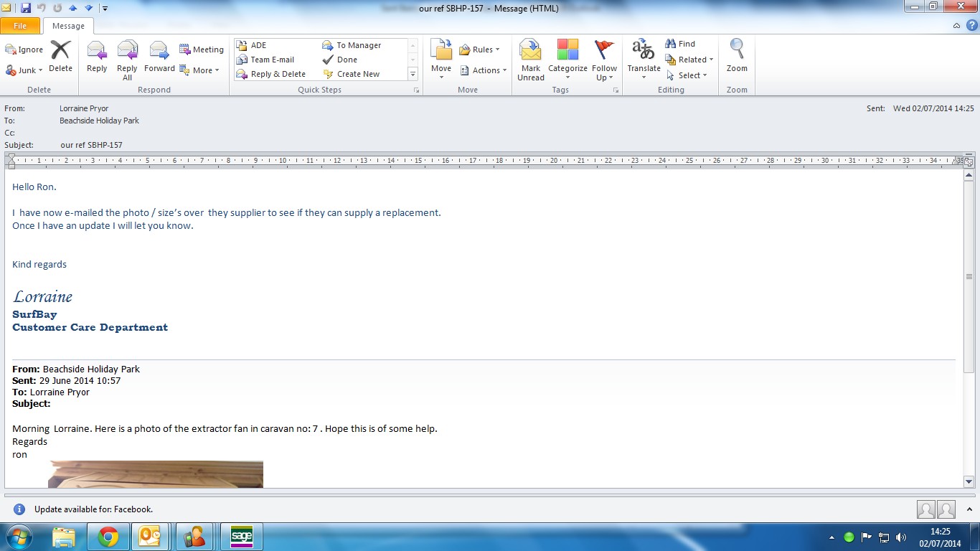
Task: Click the embedded extractor fan photo
Action: (156, 474)
